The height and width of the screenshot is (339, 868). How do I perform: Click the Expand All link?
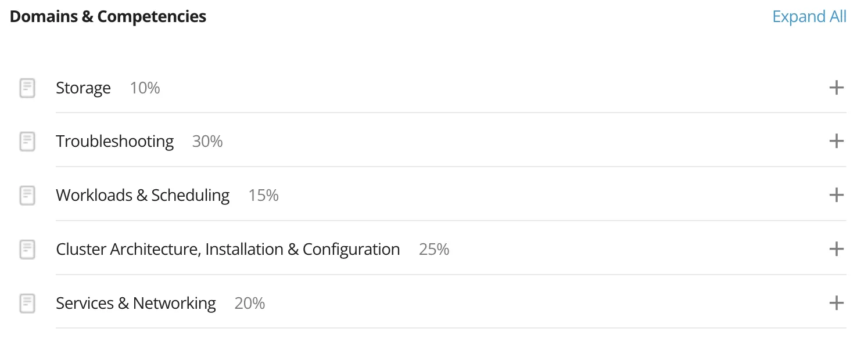pos(809,17)
